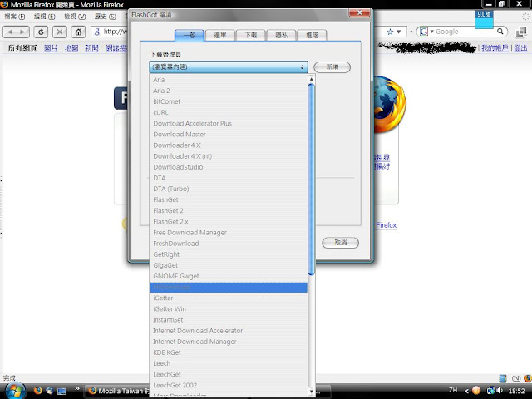
Task: Click the stop loading X icon
Action: pos(60,32)
